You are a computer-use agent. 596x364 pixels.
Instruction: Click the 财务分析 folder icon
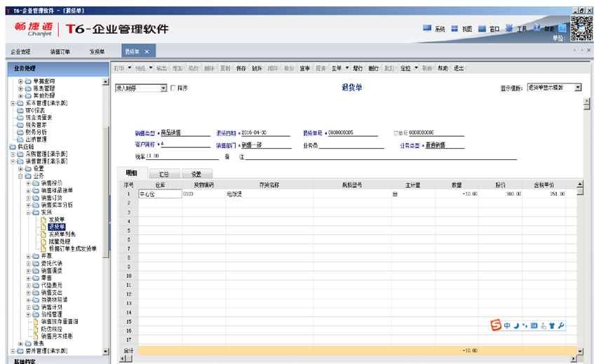[x=20, y=133]
